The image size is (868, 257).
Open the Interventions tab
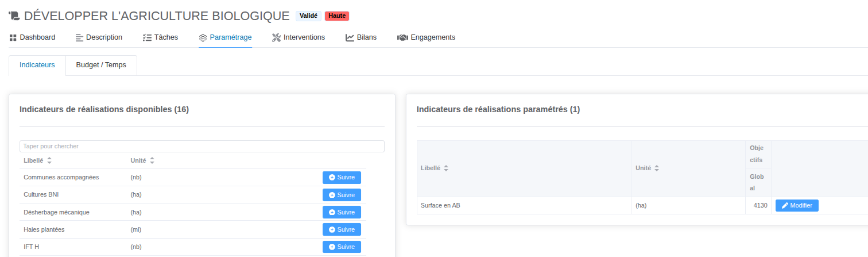(299, 37)
